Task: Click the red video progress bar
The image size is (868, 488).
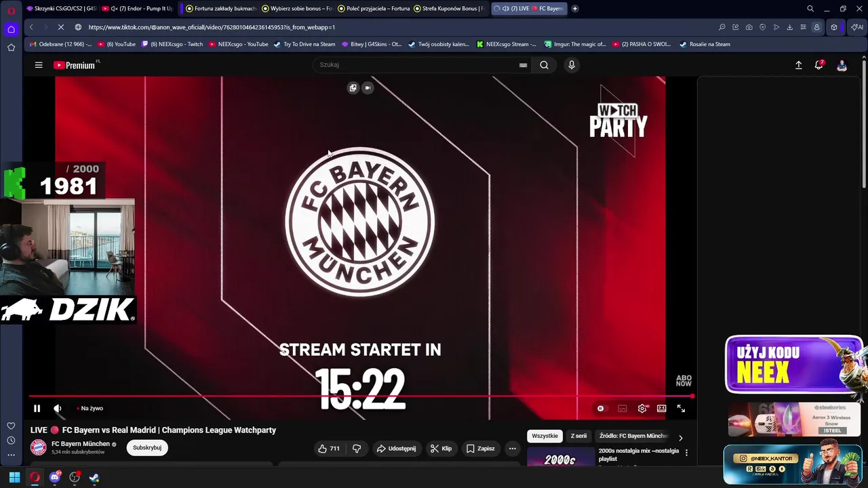Action: coord(361,396)
